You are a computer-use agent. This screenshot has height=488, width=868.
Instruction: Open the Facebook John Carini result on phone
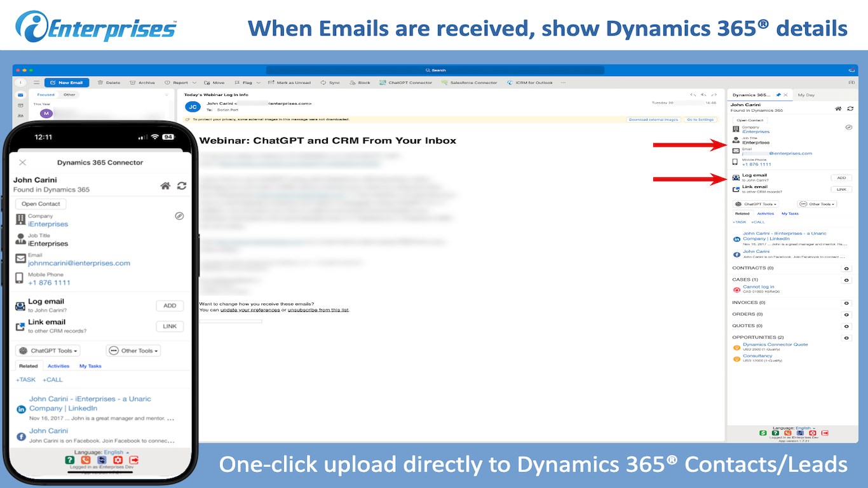pos(48,431)
